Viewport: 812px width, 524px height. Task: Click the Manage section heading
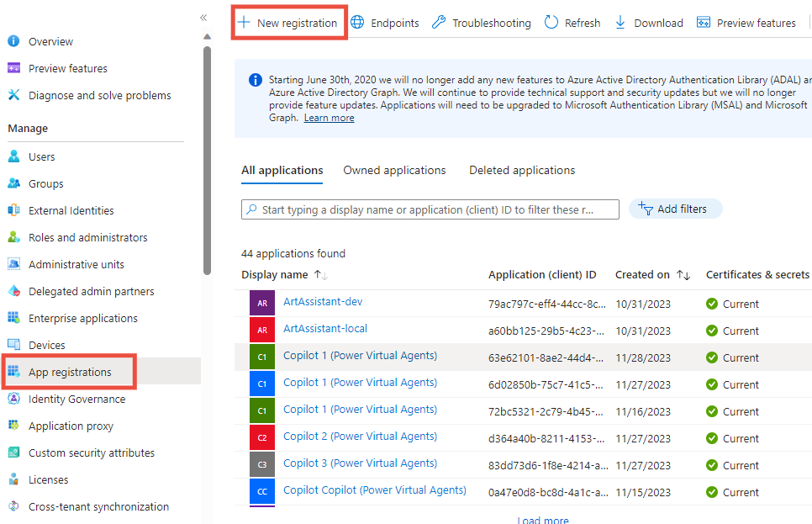pyautogui.click(x=28, y=128)
